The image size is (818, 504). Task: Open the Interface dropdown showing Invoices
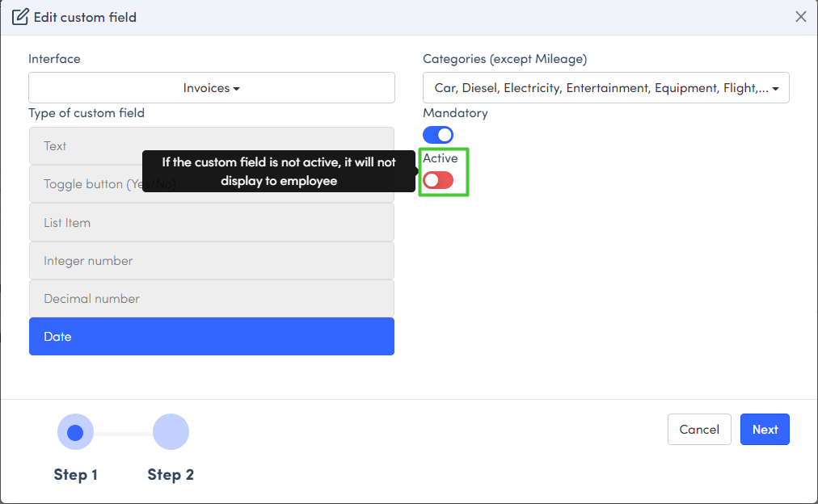211,88
